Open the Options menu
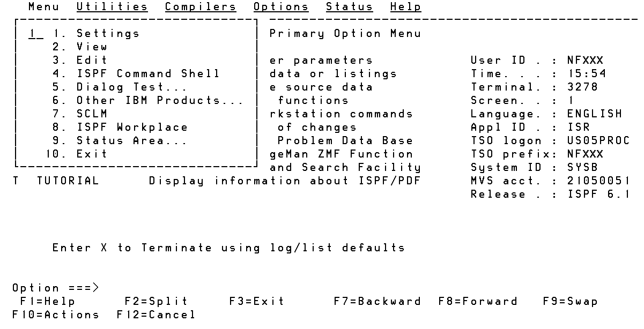The height and width of the screenshot is (329, 644). (281, 6)
